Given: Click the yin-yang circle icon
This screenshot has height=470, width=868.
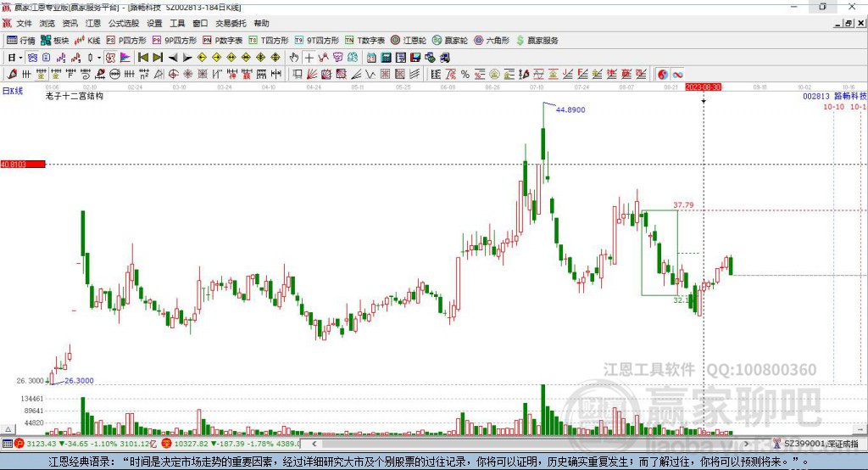Looking at the screenshot, I should [663, 75].
